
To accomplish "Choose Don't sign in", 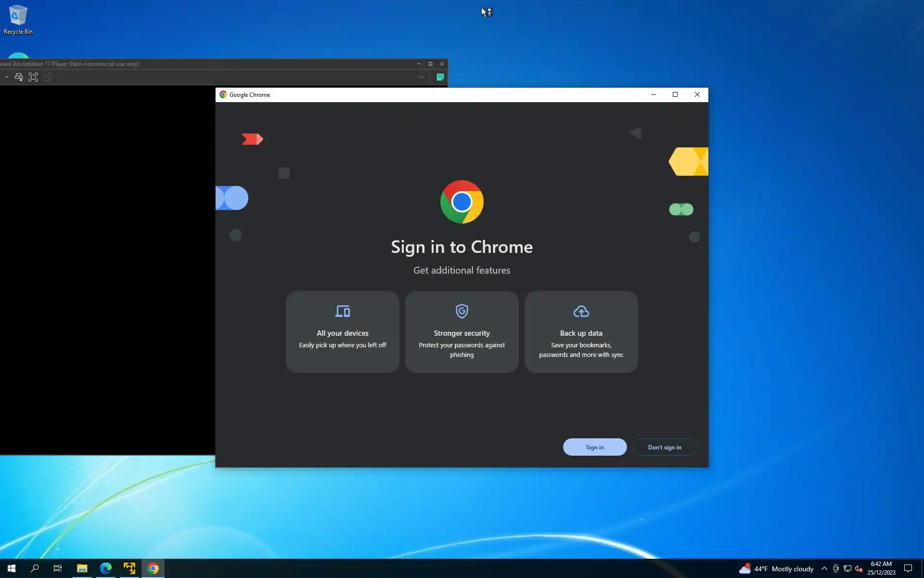I will pos(664,447).
